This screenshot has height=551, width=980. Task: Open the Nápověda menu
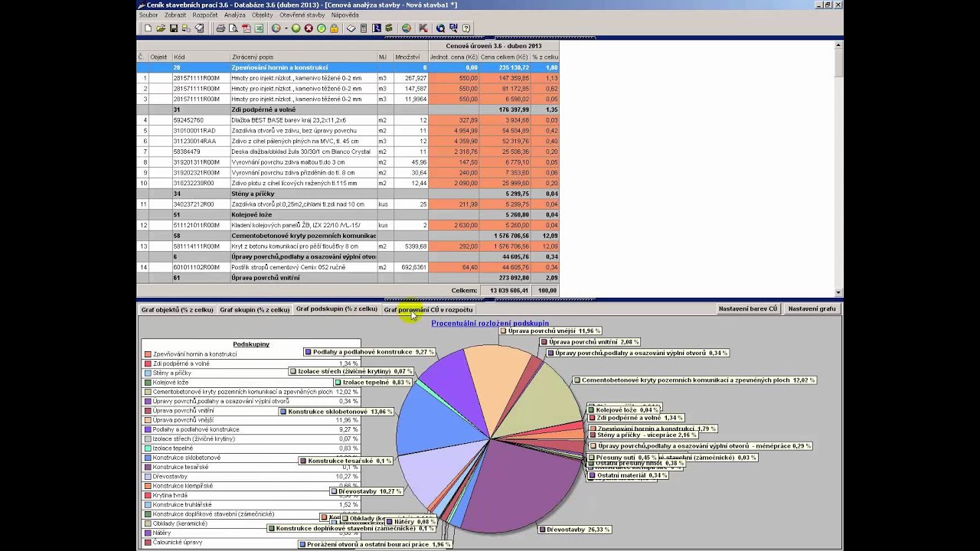click(345, 15)
